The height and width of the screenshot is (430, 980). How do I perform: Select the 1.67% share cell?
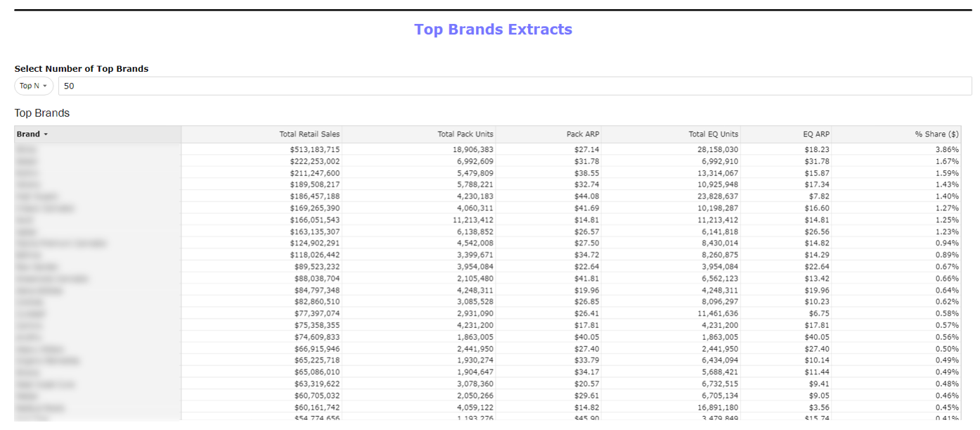click(947, 162)
